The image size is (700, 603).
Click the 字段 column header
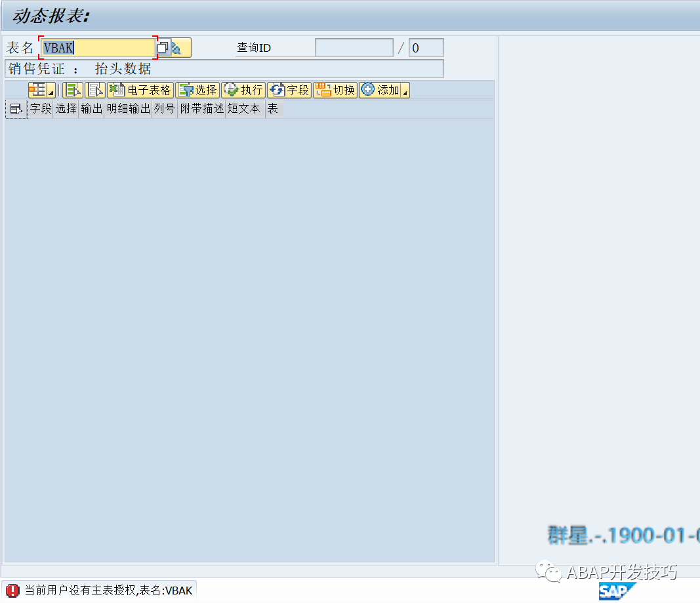point(41,108)
